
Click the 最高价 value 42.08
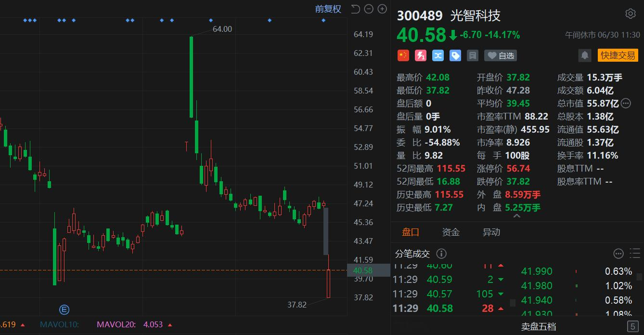pyautogui.click(x=437, y=77)
